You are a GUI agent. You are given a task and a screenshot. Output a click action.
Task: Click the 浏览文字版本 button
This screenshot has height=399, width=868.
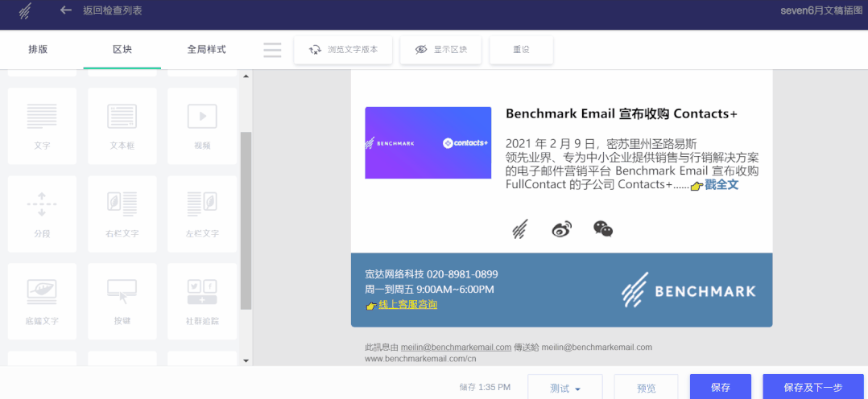tap(343, 50)
